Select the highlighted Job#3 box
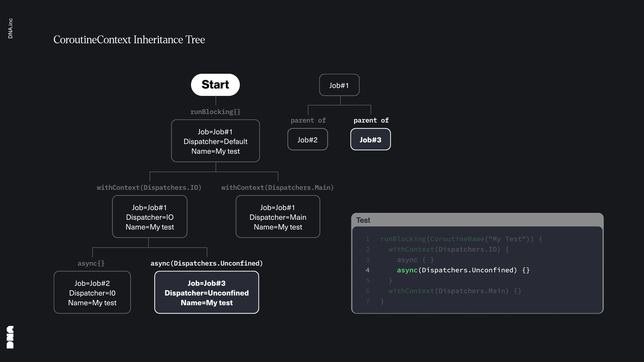Viewport: 644px width, 362px height. pos(370,139)
